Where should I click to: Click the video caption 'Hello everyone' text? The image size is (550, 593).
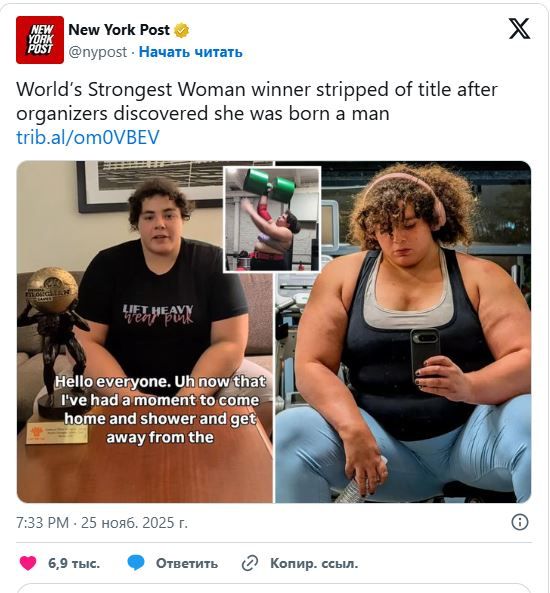160,409
